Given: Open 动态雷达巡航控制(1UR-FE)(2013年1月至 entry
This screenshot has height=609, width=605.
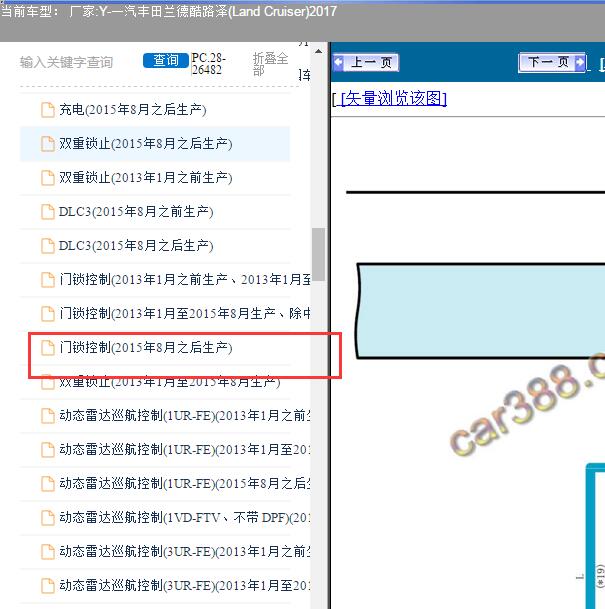Looking at the screenshot, I should click(x=184, y=450).
